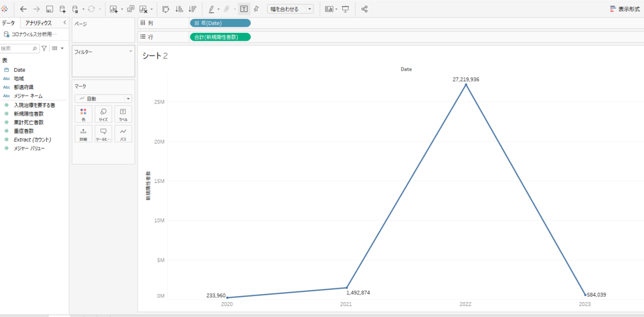This screenshot has width=644, height=317.
Task: Click the Save icon in toolbar
Action: (49, 9)
